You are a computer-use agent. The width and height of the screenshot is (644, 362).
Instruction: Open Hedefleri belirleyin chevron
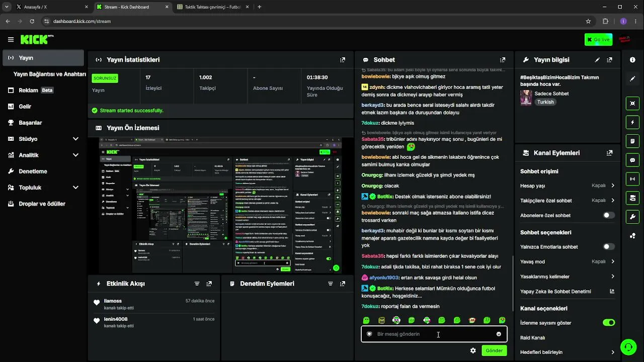point(613,352)
